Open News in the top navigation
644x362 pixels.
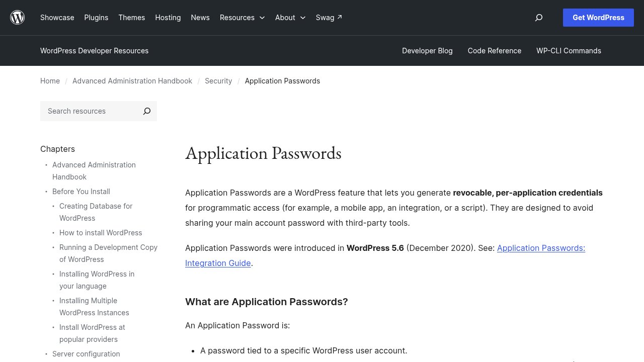pos(200,18)
